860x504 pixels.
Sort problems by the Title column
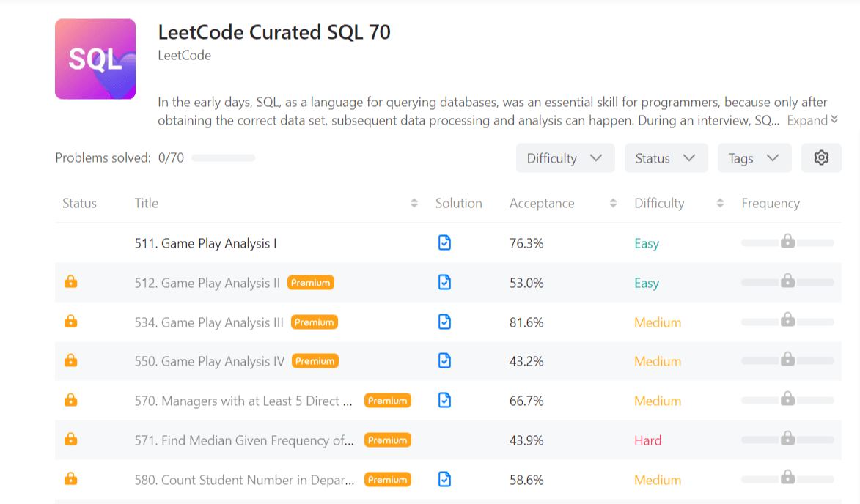413,203
